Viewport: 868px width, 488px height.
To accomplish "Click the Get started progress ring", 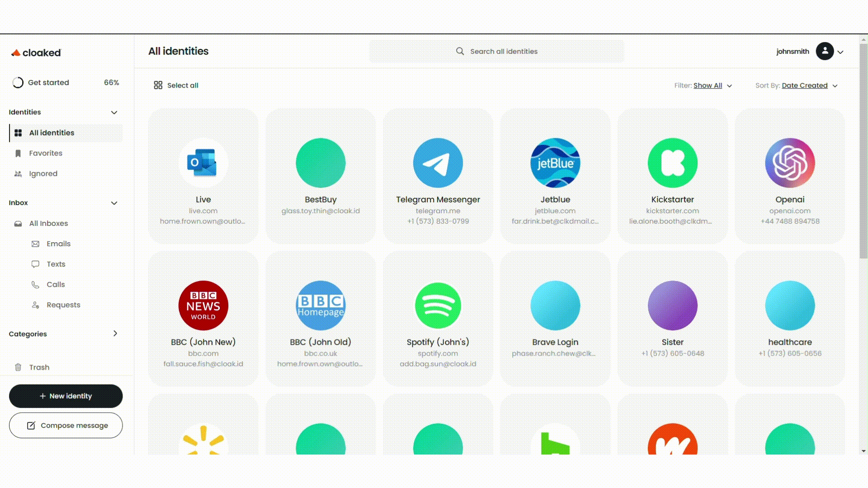I will pos(18,82).
